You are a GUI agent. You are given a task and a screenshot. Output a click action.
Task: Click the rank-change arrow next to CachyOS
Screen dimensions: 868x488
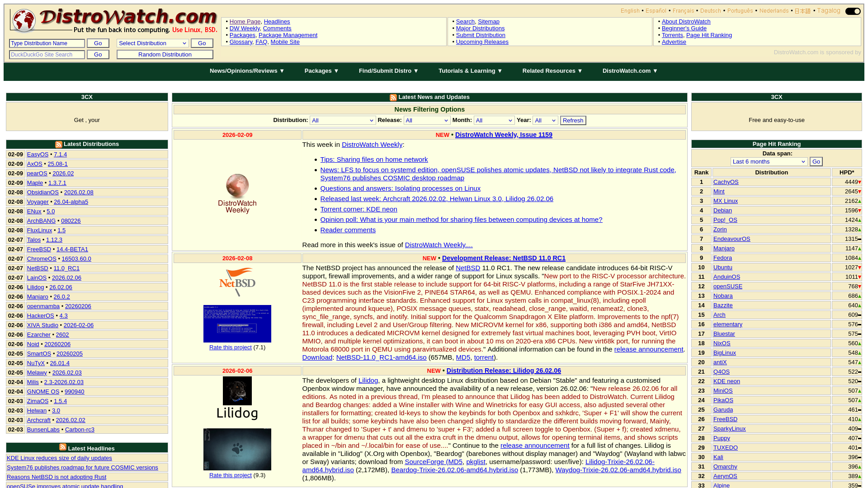coord(859,182)
